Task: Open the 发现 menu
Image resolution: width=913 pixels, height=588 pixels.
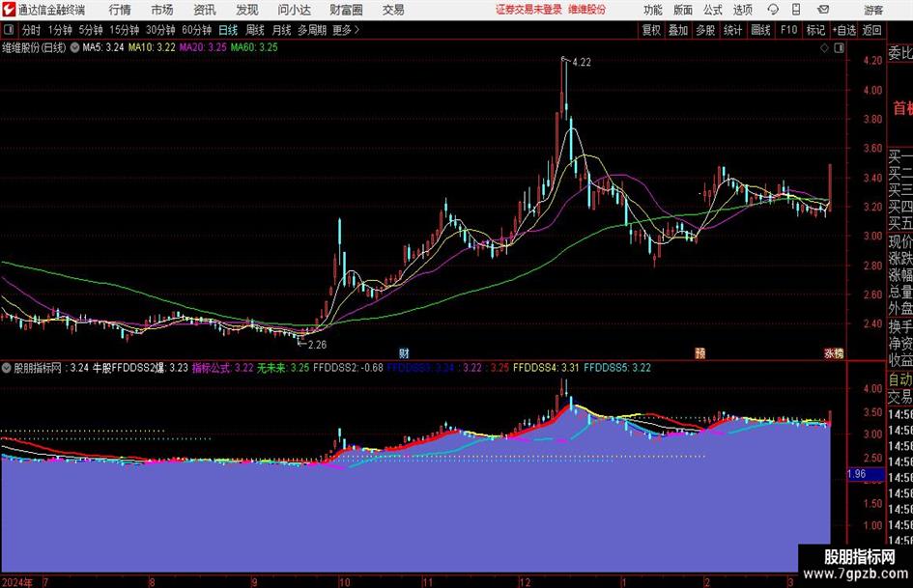Action: click(x=247, y=10)
